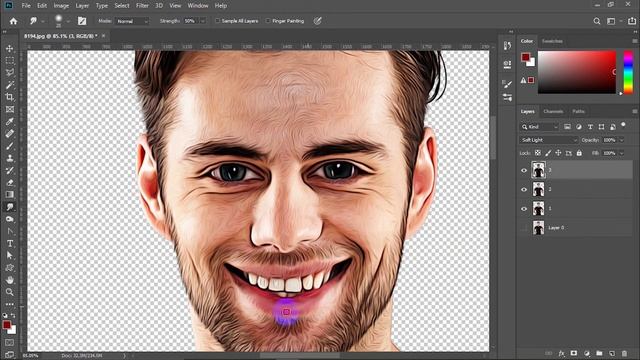Click the hue spectrum slider in Color panel

click(628, 72)
